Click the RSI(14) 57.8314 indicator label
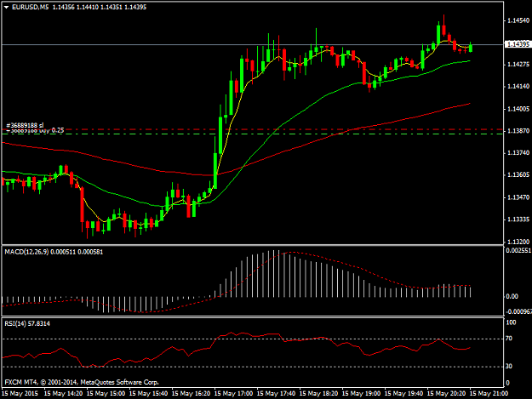This screenshot has width=532, height=399. (27, 324)
